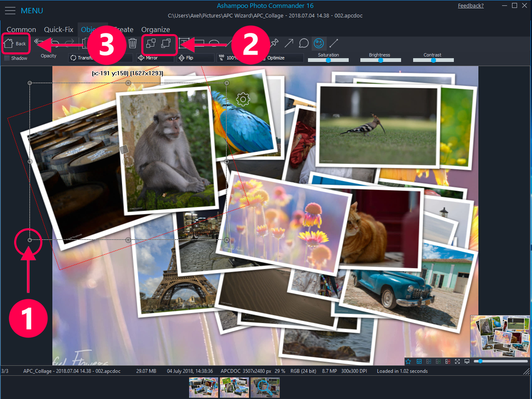Screen dimensions: 532x399
Task: Select the Smiley clipart tool
Action: tap(319, 43)
